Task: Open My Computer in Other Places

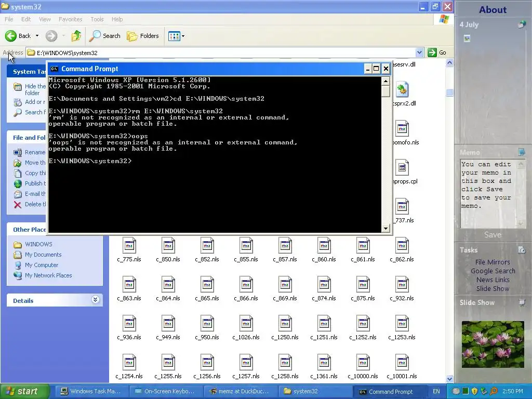Action: (x=42, y=265)
